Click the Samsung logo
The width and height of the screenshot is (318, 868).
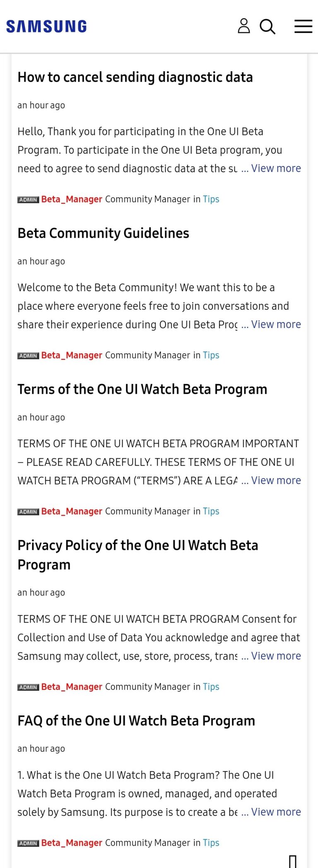(x=46, y=26)
